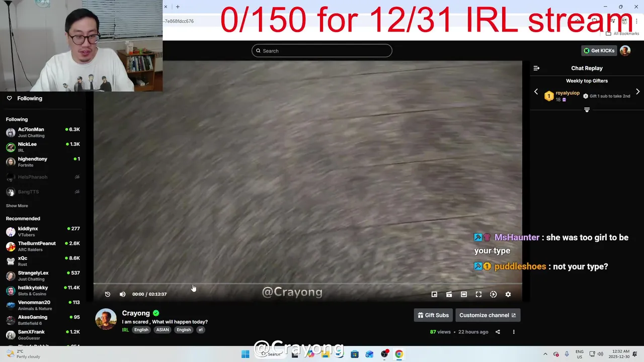Click the Get KICKs button
Viewport: 644px width, 362px height.
[599, 51]
